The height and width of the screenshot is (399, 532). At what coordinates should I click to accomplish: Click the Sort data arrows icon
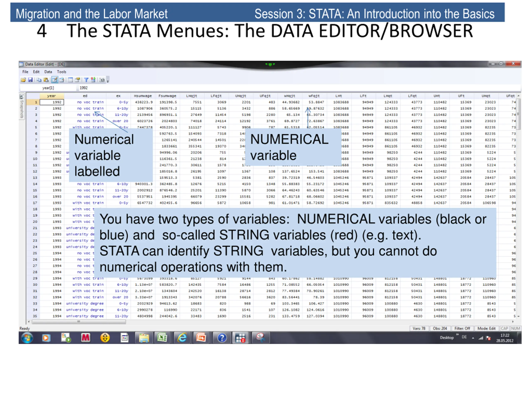click(93, 80)
